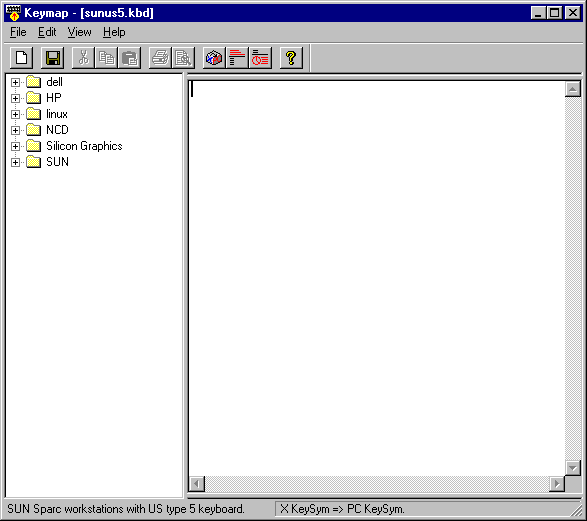Print using the printer icon
The width and height of the screenshot is (587, 521).
click(x=161, y=58)
